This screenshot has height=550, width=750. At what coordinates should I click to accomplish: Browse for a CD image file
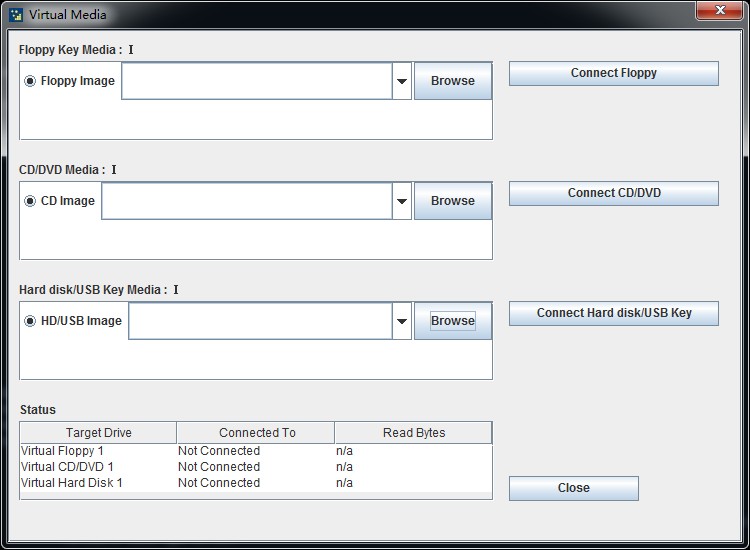click(x=453, y=201)
